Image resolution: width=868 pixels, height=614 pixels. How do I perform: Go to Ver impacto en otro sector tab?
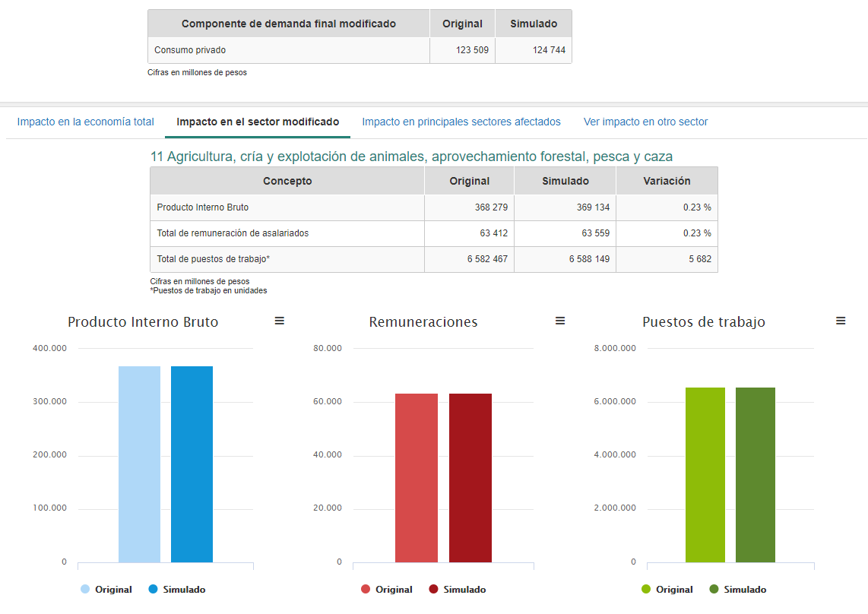pyautogui.click(x=645, y=122)
